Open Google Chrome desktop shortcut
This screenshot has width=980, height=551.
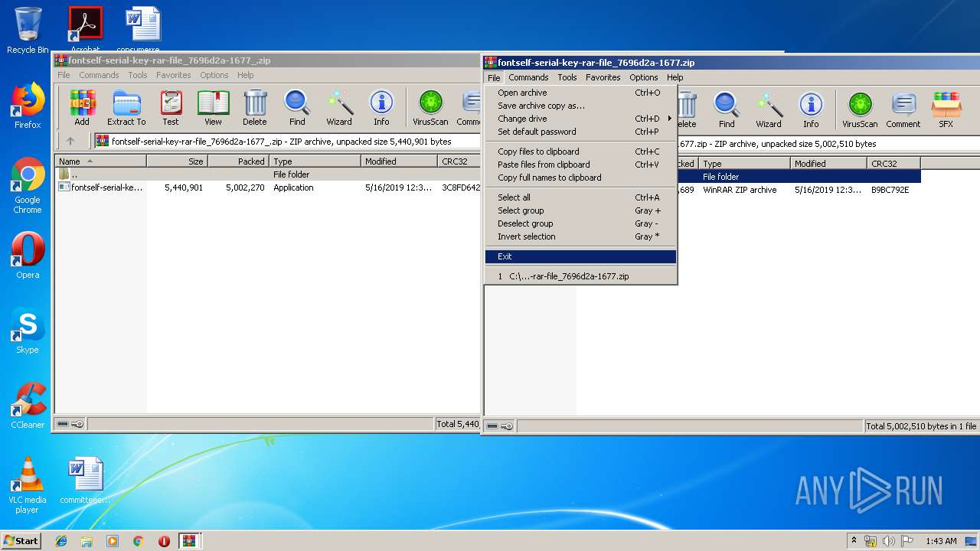point(28,186)
